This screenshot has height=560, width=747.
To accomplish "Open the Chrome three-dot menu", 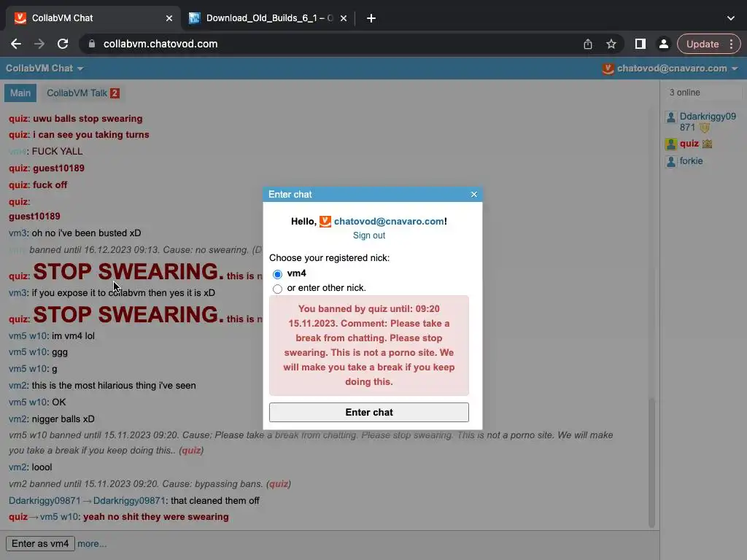I will point(731,44).
